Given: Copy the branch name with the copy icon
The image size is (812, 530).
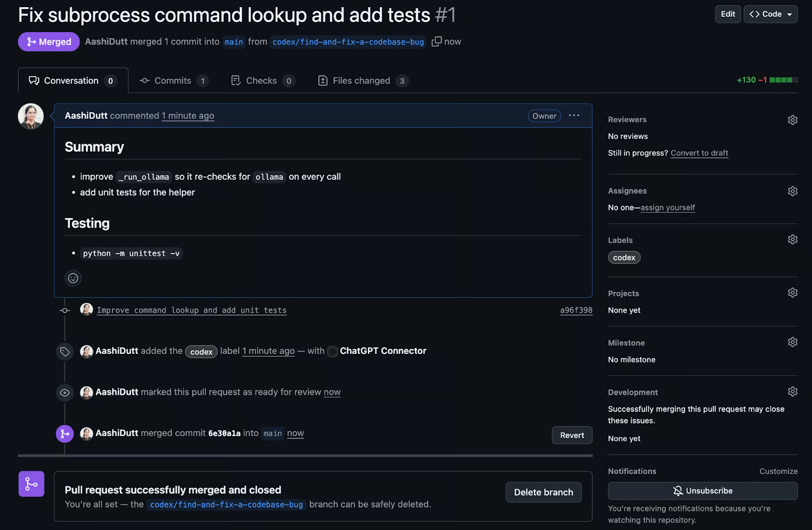Looking at the screenshot, I should pos(436,41).
